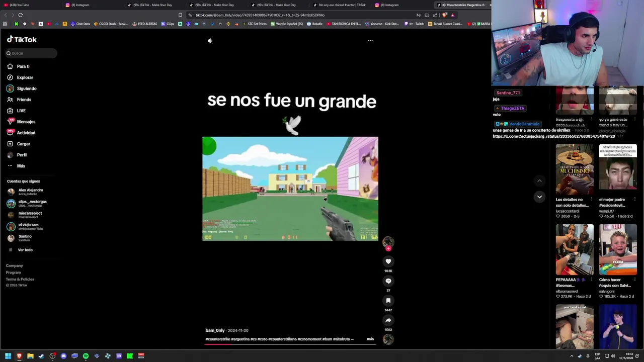Open the LIVE section
644x362 pixels.
16,111
